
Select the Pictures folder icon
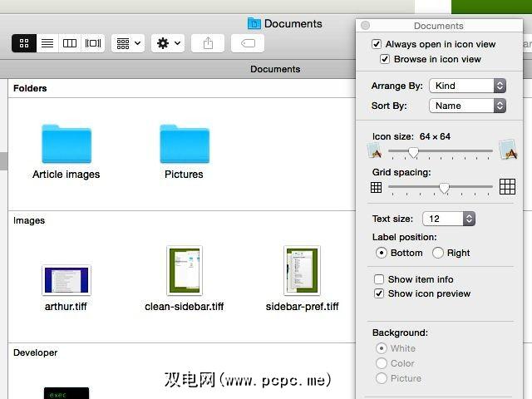click(185, 144)
